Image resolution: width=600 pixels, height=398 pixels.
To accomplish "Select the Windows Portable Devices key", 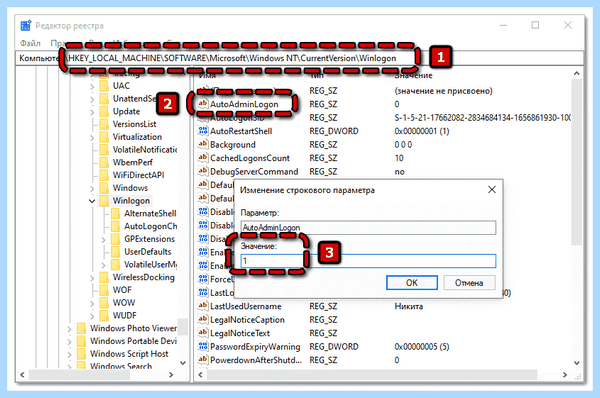I will point(133,341).
